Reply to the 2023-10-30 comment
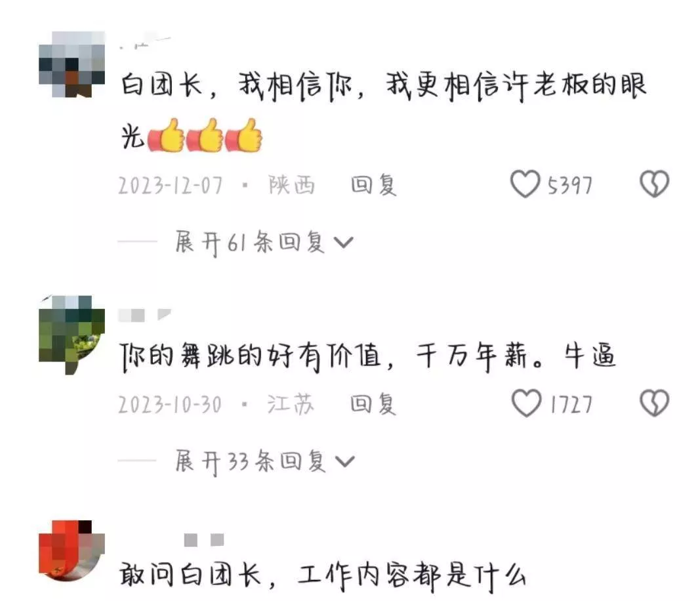Screen dimensions: 700x601 pyautogui.click(x=373, y=404)
